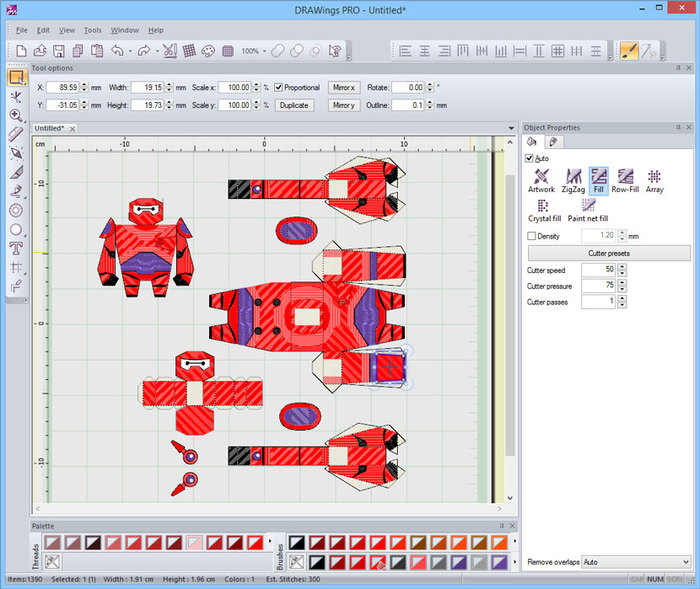
Task: Toggle the Proportional checkbox
Action: [x=279, y=88]
